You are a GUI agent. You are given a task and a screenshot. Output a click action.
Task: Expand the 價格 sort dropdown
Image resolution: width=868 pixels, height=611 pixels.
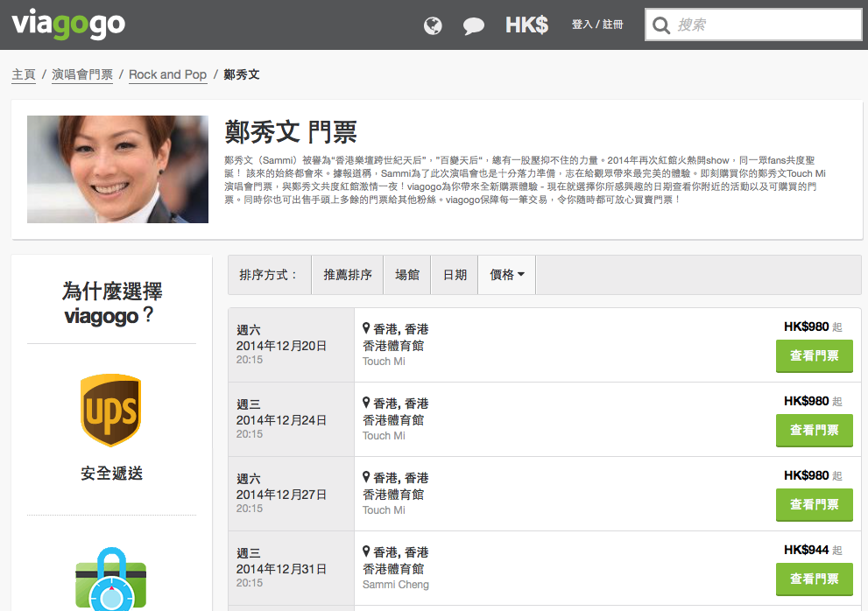(x=507, y=275)
